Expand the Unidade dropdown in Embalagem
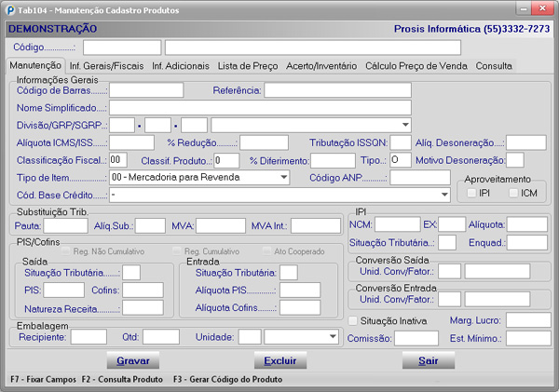 (333, 337)
